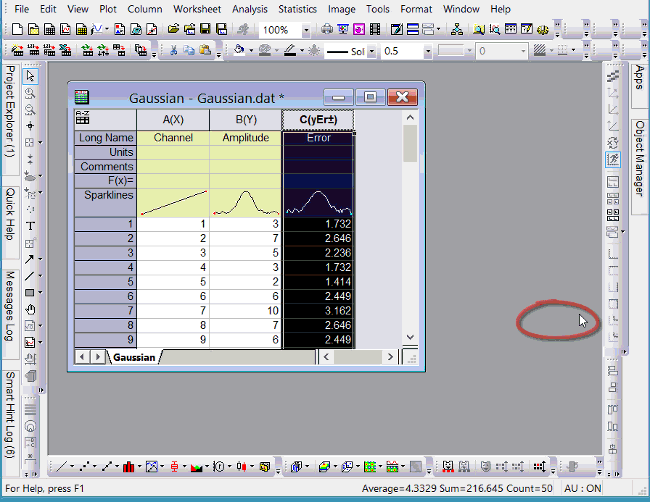The image size is (656, 502).
Task: Select the Gaussian sheet tab
Action: point(134,357)
